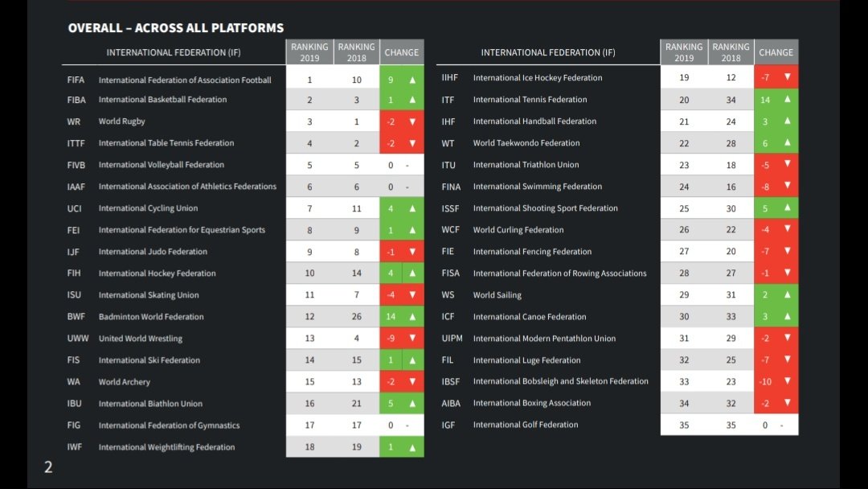Click the up arrow in the UCI row
868x489 pixels.
[x=412, y=208]
